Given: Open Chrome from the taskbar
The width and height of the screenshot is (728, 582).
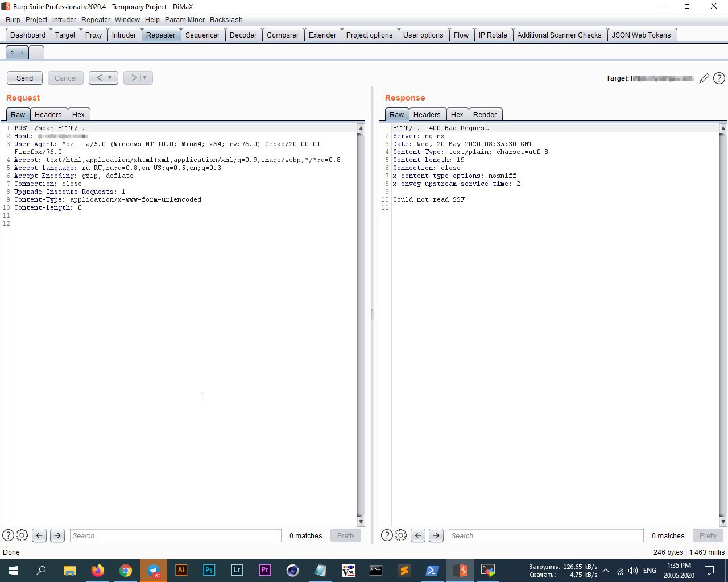Looking at the screenshot, I should pos(126,571).
